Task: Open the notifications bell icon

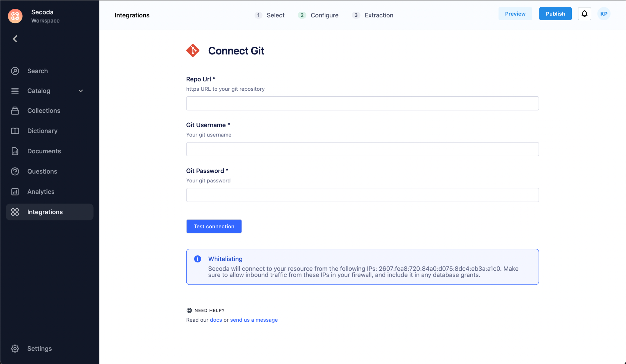Action: 584,14
